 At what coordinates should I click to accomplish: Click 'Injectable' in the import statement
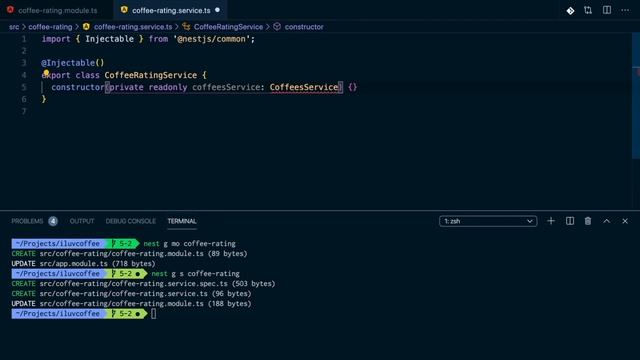pyautogui.click(x=109, y=39)
